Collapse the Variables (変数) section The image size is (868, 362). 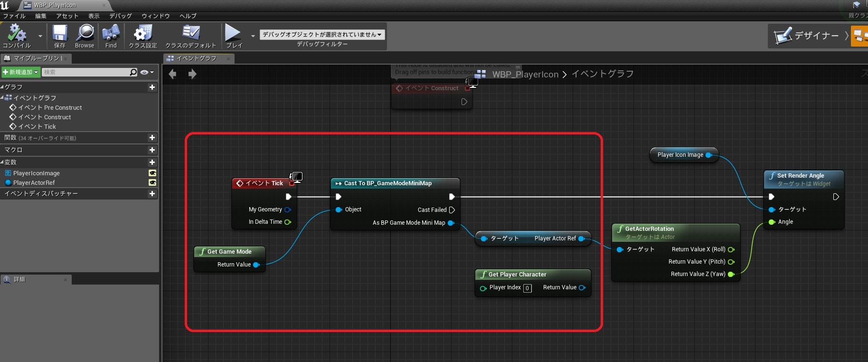(2, 162)
